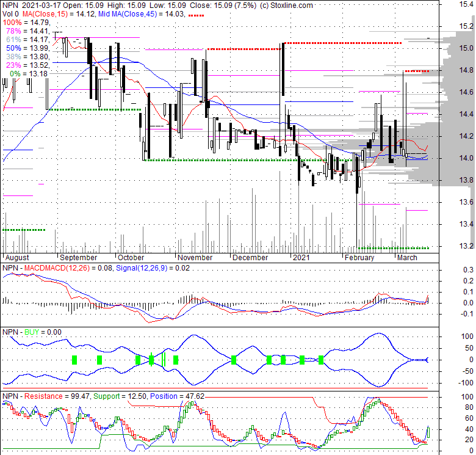Click the November month label

195,258
